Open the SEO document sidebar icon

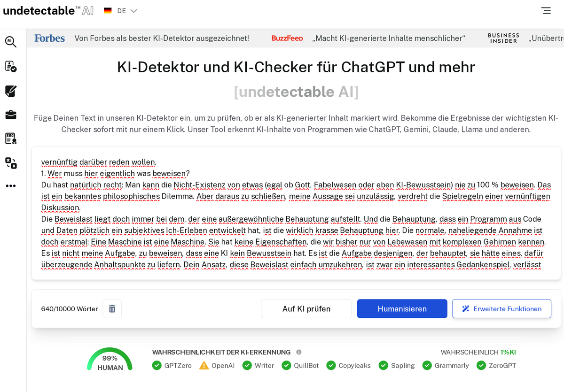coord(11,138)
